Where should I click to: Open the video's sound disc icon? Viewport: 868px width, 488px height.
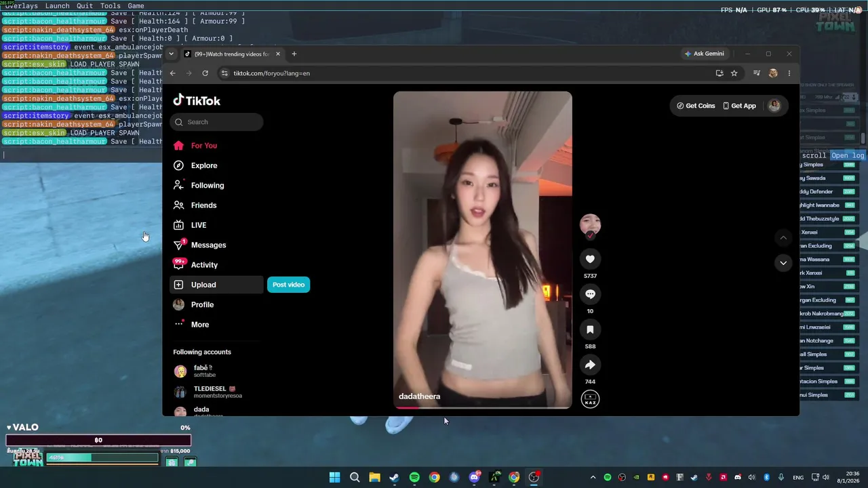[x=590, y=400]
